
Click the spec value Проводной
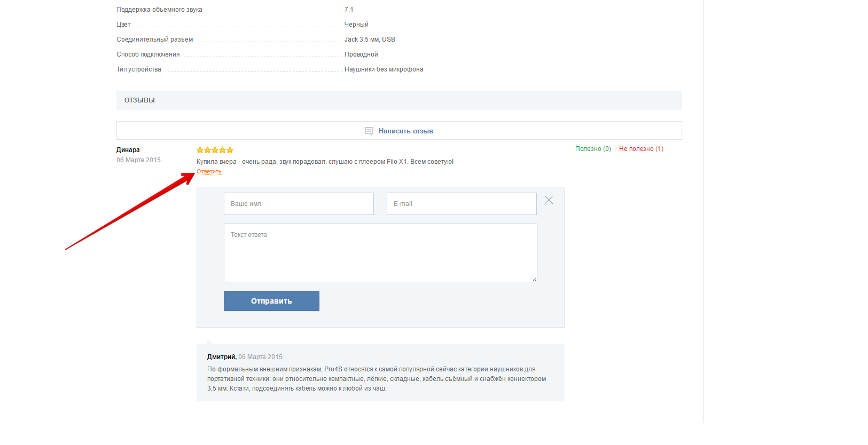pos(361,54)
